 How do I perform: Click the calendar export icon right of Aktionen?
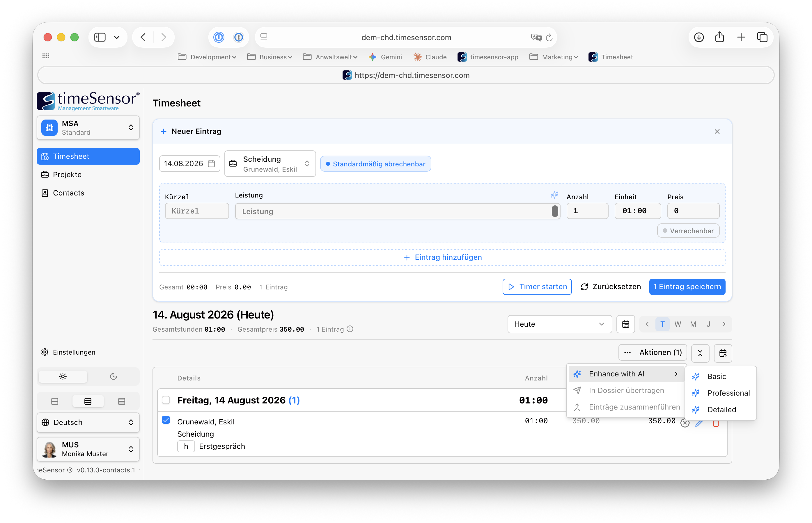click(723, 353)
